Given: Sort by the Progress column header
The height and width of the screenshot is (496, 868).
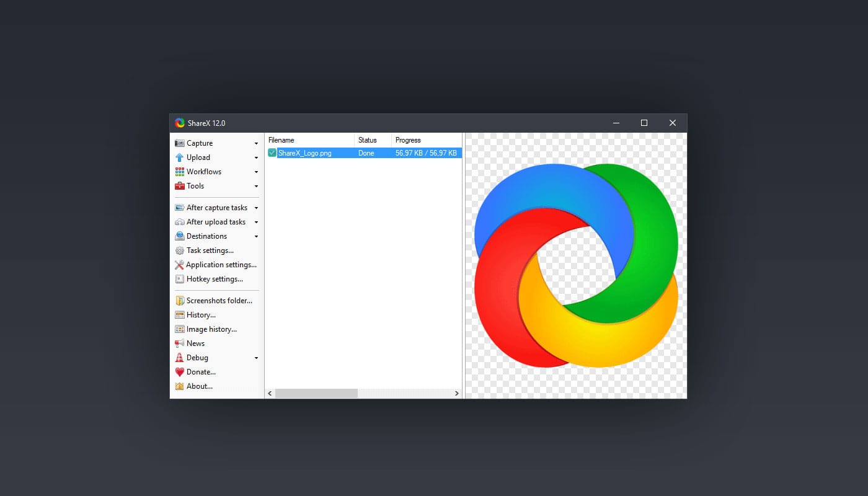Looking at the screenshot, I should click(427, 140).
